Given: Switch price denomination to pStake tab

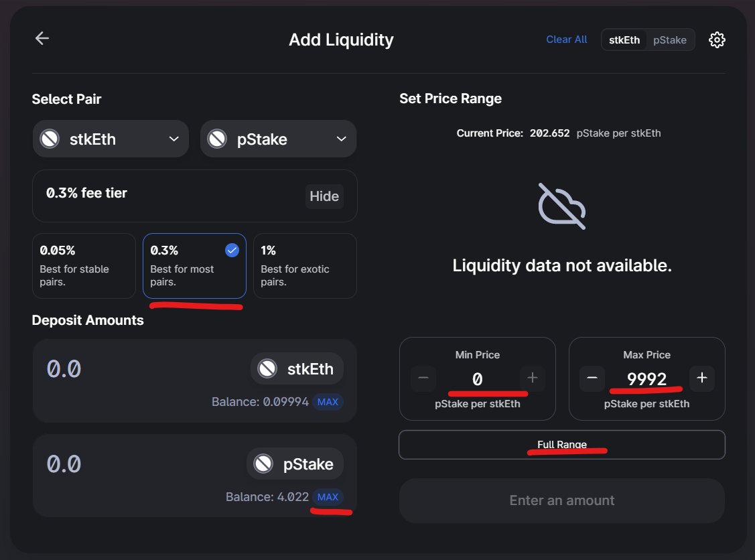Looking at the screenshot, I should pyautogui.click(x=670, y=40).
